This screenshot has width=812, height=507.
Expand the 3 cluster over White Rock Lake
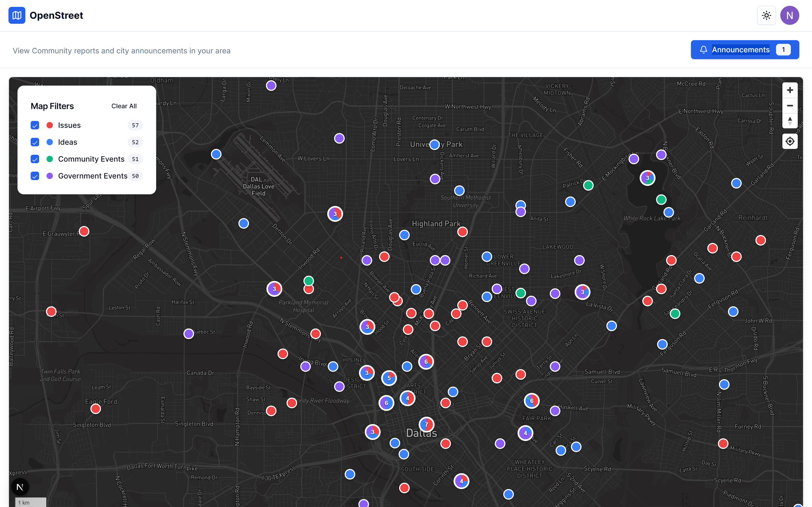pyautogui.click(x=647, y=178)
